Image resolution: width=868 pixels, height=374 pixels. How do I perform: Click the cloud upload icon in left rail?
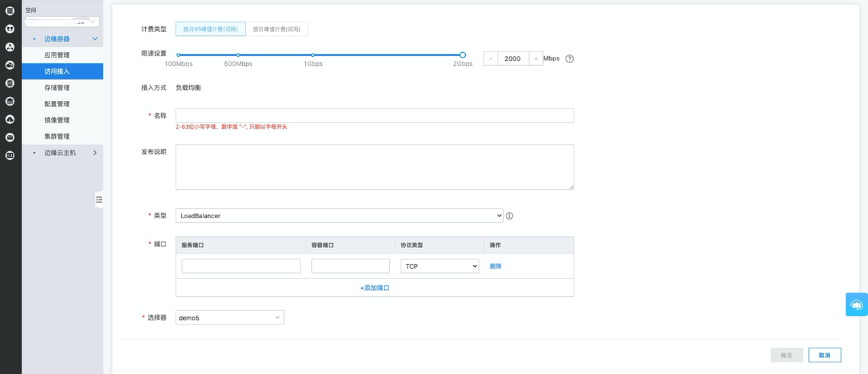[x=10, y=119]
